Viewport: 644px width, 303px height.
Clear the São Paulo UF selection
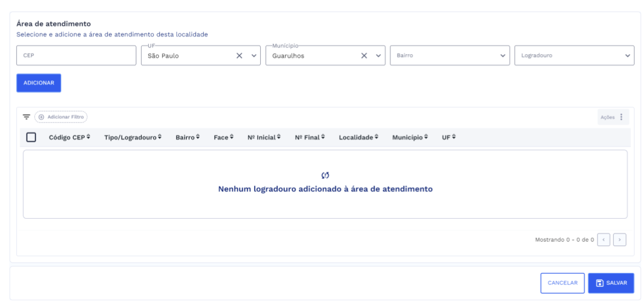(x=239, y=55)
